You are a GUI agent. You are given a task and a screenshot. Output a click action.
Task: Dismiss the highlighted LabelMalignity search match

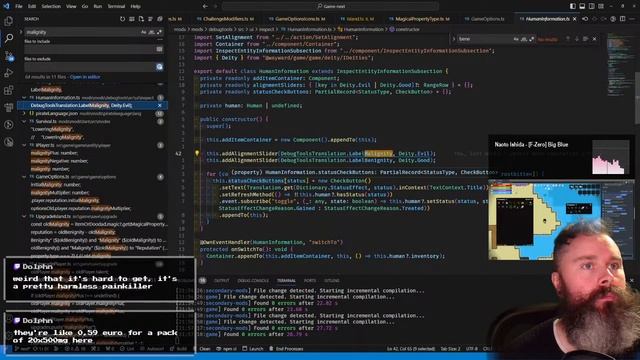[160, 105]
